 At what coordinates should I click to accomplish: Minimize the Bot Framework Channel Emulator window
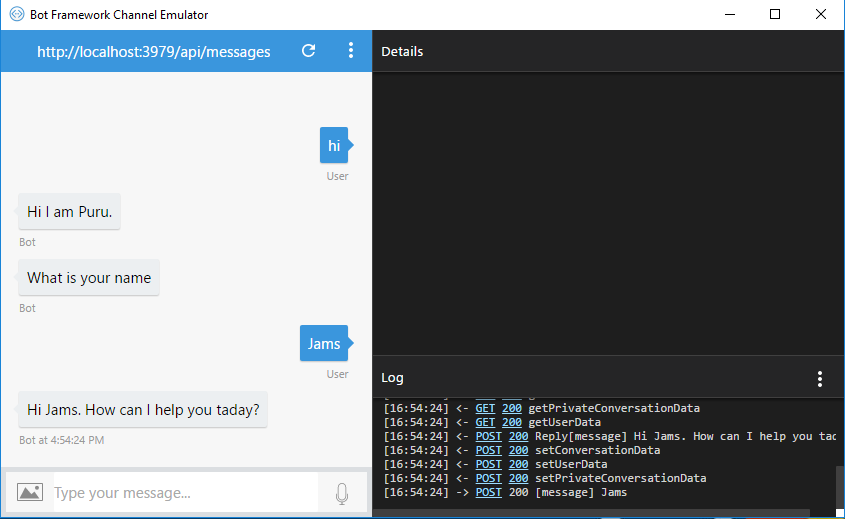point(730,15)
